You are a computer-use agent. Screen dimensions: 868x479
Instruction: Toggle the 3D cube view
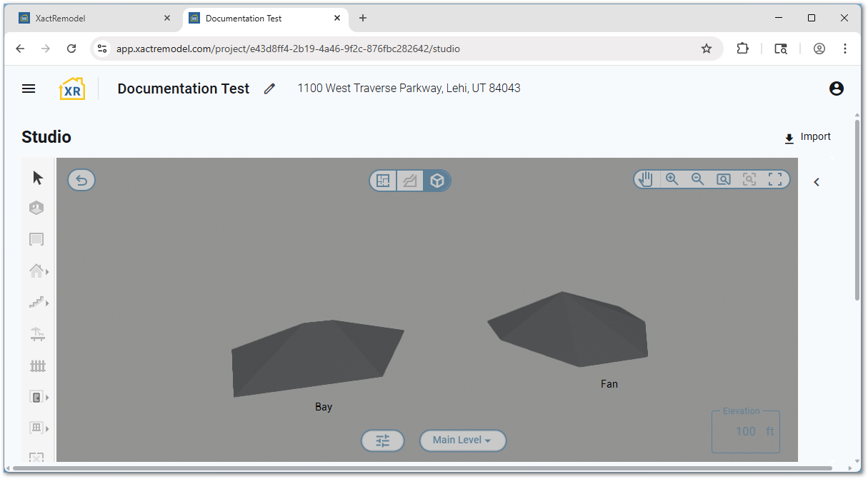[x=437, y=181]
